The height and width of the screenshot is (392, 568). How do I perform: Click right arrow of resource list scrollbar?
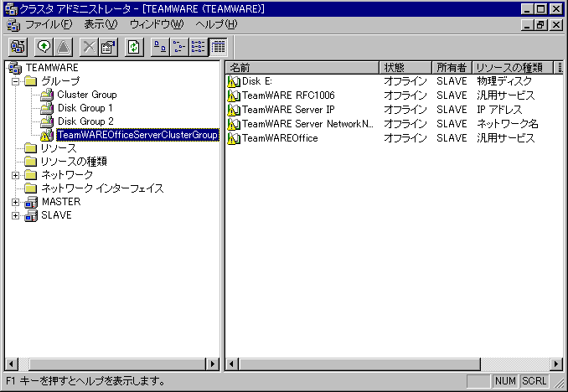pyautogui.click(x=556, y=364)
